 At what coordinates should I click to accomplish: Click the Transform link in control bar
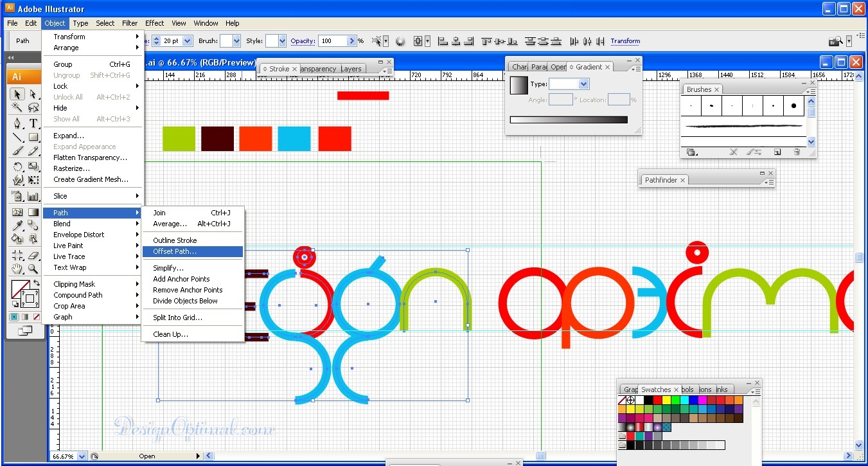point(625,41)
